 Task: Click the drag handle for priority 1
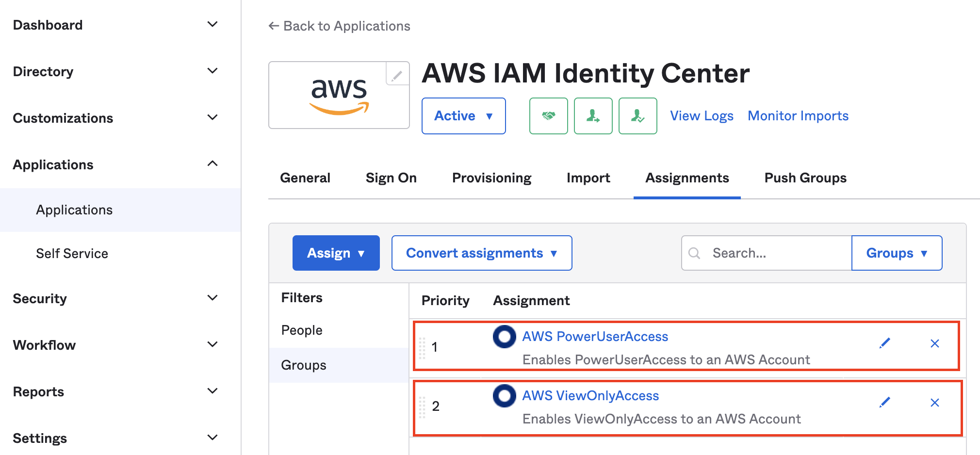[422, 348]
